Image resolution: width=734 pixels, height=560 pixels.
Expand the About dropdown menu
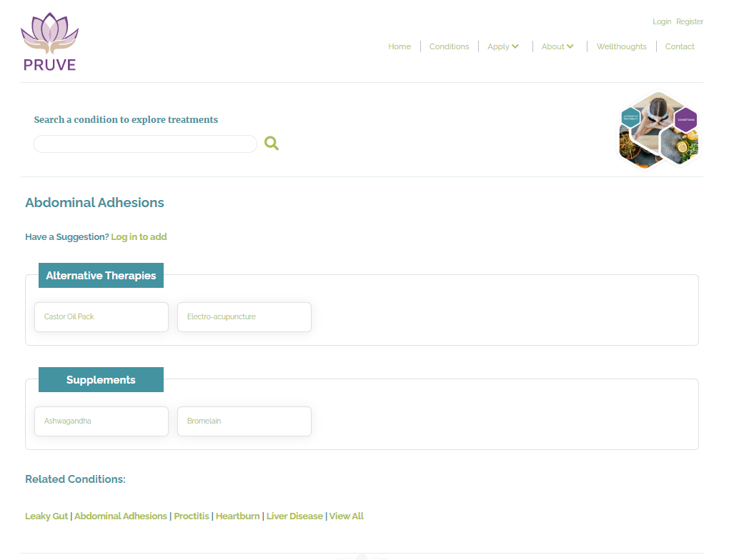click(x=557, y=46)
